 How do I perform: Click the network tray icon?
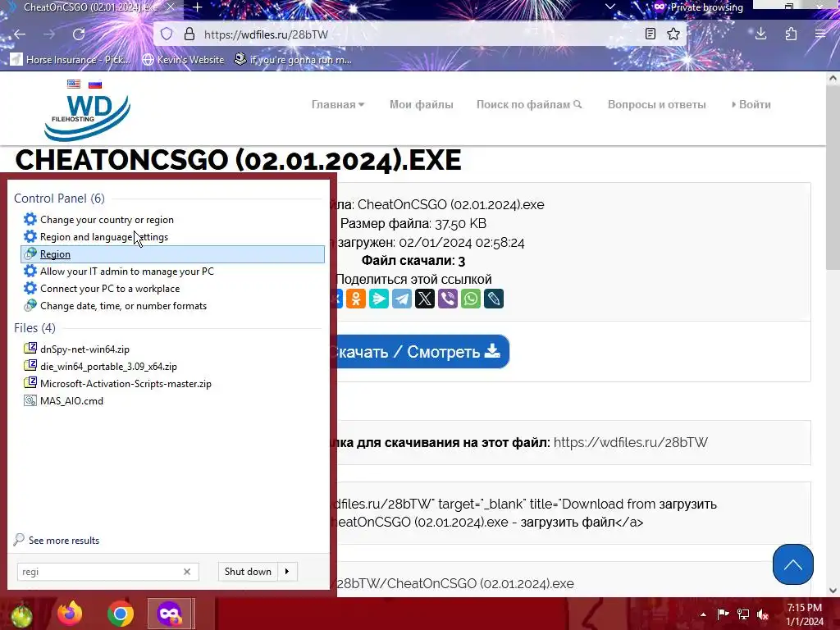click(x=743, y=614)
